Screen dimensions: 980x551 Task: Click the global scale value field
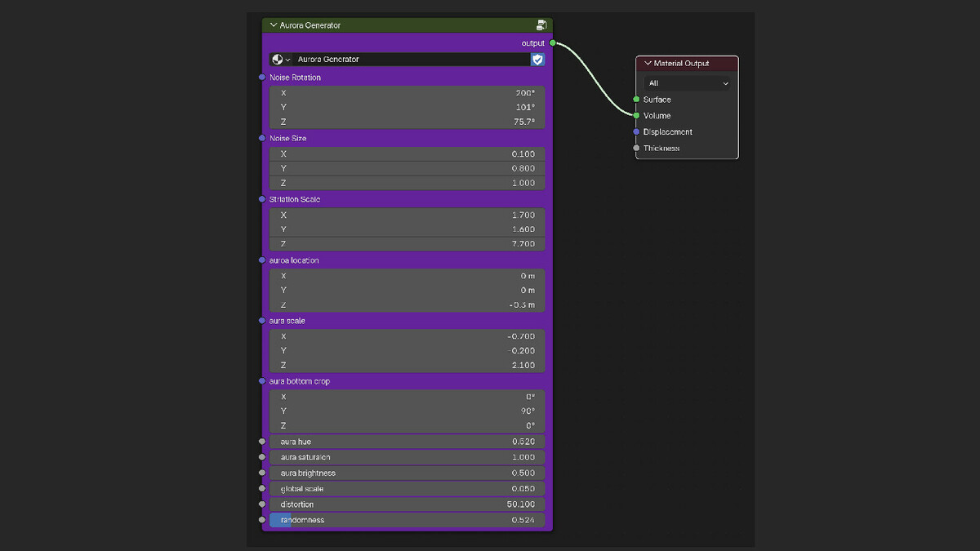tap(407, 489)
